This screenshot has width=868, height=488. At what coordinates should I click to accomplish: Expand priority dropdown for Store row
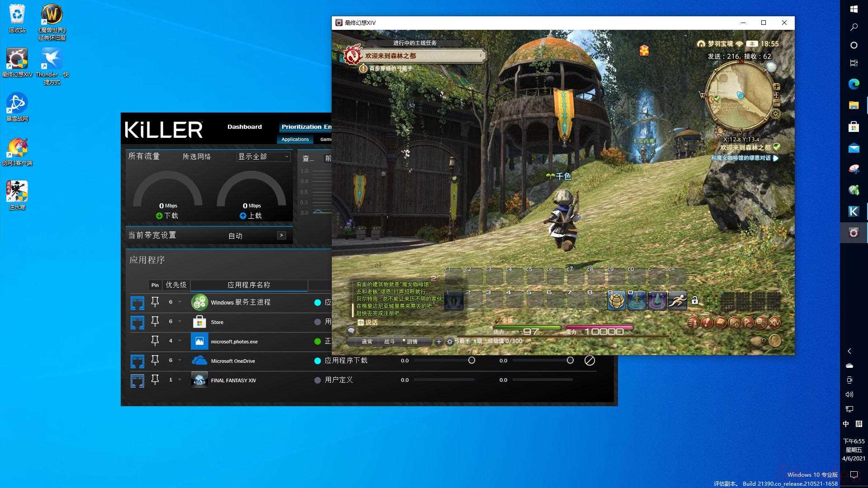[180, 322]
